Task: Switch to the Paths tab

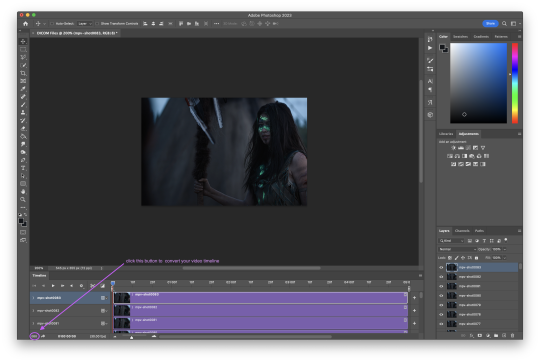Action: tap(479, 231)
